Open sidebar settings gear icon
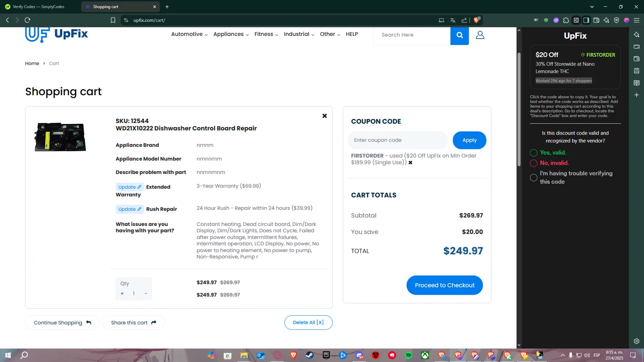This screenshot has width=644, height=362. pyautogui.click(x=637, y=341)
